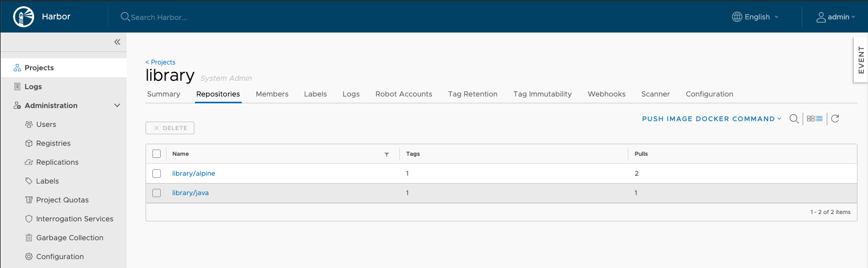Go back via Projects breadcrumb link
The width and height of the screenshot is (868, 268).
161,62
